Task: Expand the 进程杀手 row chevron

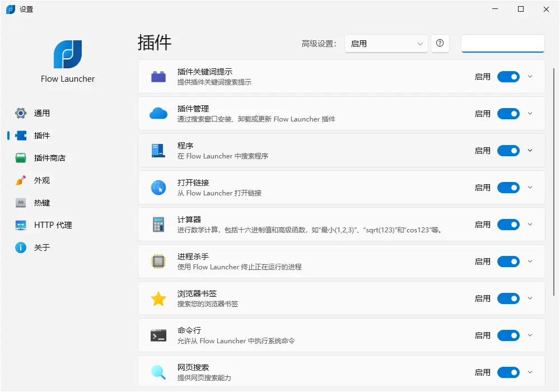Action: point(530,262)
